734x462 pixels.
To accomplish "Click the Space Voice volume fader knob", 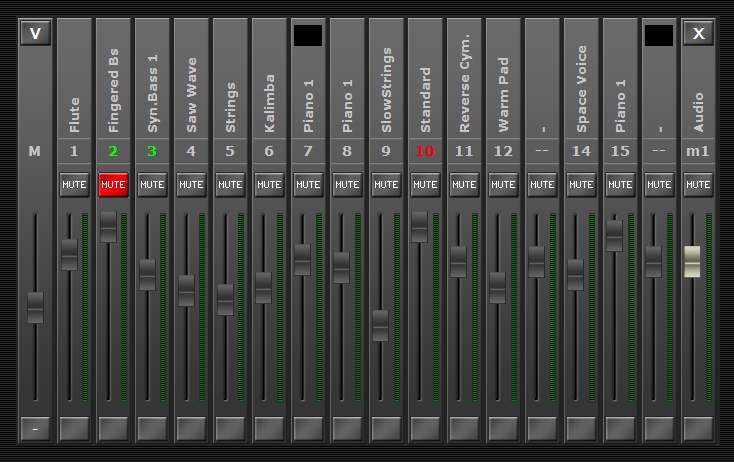I will [x=575, y=275].
